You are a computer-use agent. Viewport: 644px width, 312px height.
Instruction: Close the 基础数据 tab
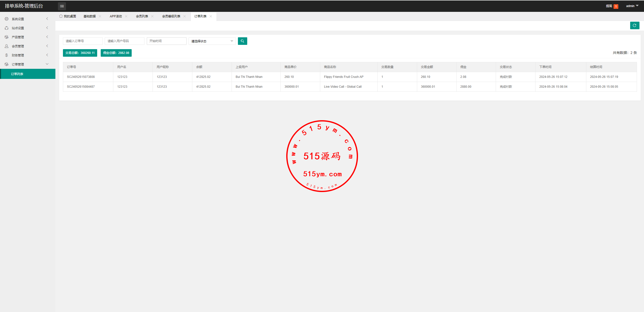coord(100,16)
